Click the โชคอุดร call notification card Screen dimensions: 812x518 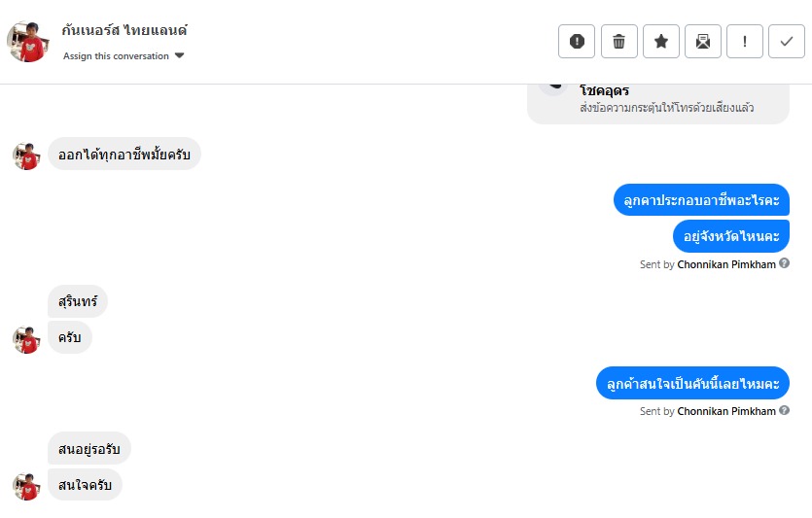pyautogui.click(x=658, y=103)
